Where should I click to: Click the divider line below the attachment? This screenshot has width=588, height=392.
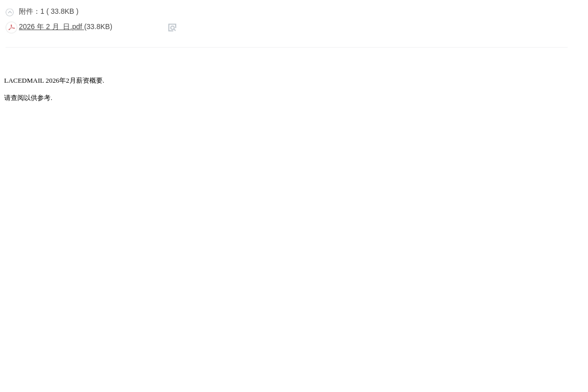click(x=286, y=47)
